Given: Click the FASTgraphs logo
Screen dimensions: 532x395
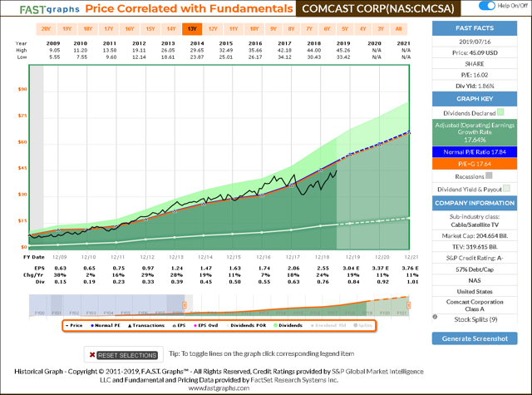Looking at the screenshot, I should [x=50, y=9].
